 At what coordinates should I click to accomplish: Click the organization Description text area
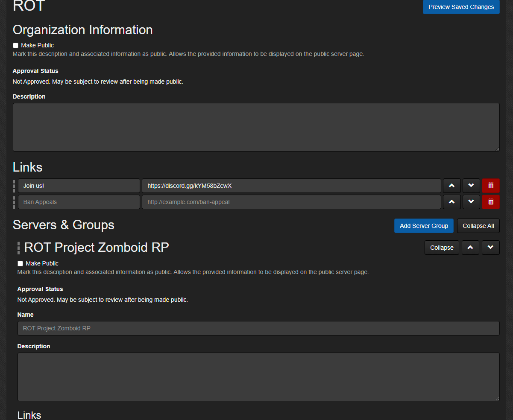256,127
